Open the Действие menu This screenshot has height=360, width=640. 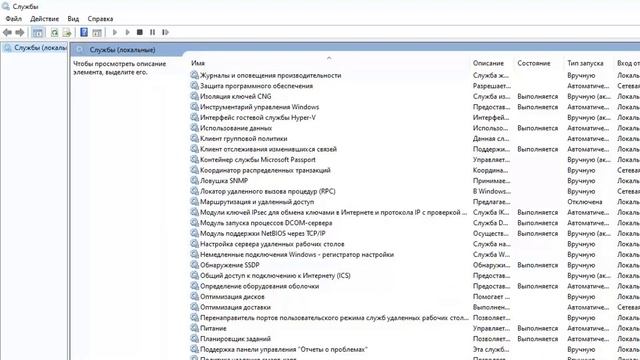(44, 19)
